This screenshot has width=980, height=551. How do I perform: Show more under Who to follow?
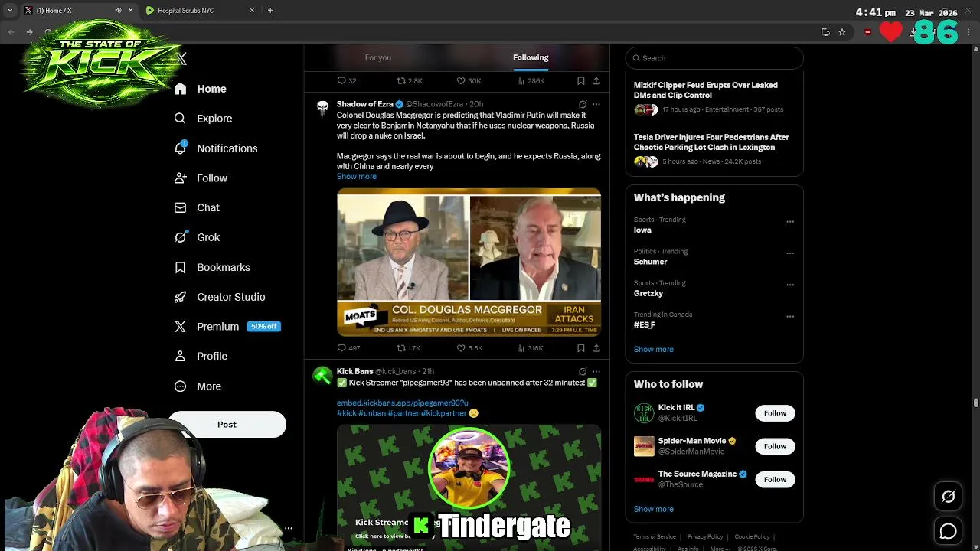coord(653,509)
